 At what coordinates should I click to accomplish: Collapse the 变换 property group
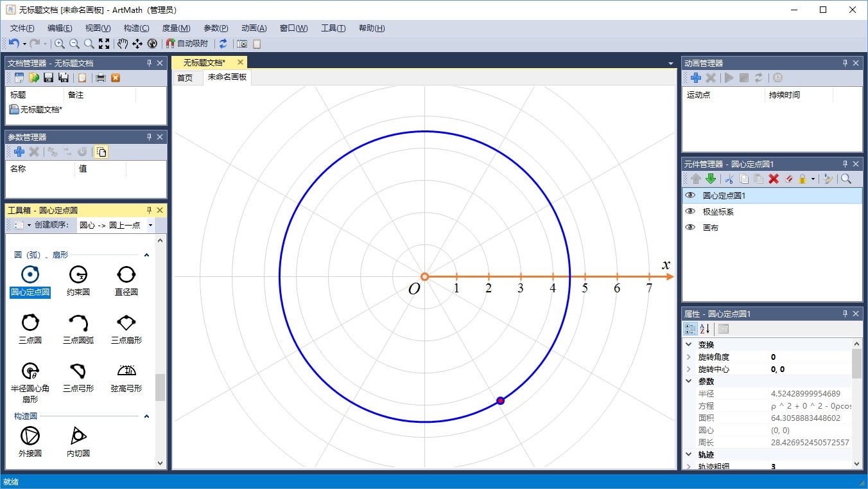point(689,344)
